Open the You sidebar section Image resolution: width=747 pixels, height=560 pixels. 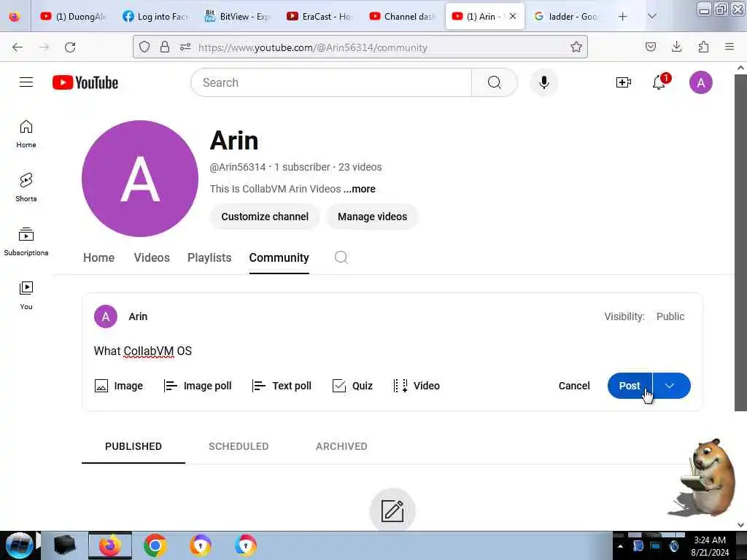coord(26,295)
